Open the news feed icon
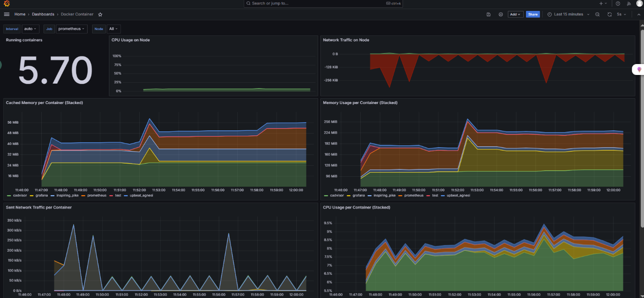644x298 pixels. tap(629, 4)
